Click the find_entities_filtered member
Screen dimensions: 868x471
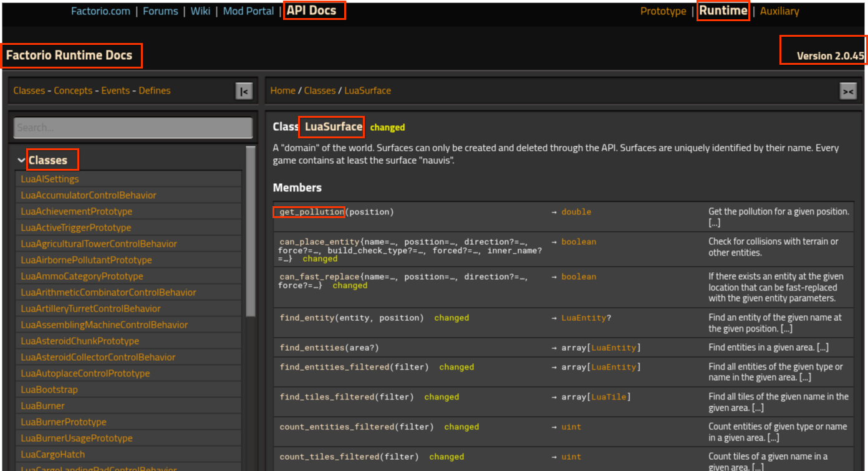pyautogui.click(x=334, y=367)
